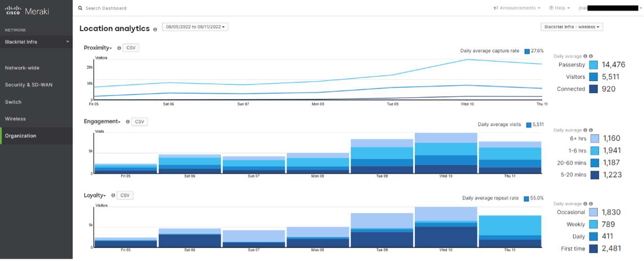This screenshot has width=644, height=261.
Task: Select Organization in the sidebar
Action: (x=21, y=136)
